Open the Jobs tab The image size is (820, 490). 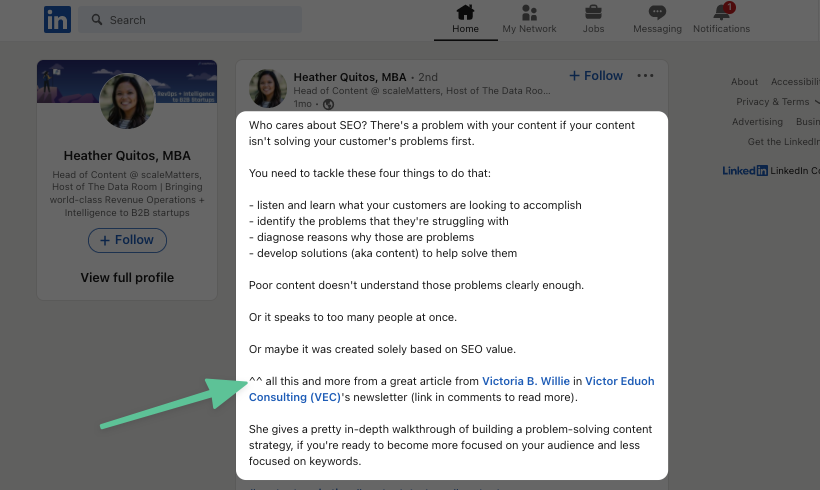(593, 20)
